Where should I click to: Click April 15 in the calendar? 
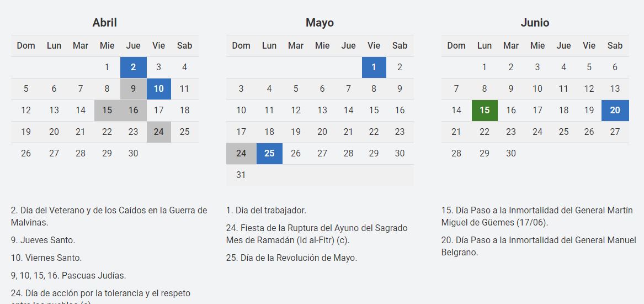pos(107,111)
